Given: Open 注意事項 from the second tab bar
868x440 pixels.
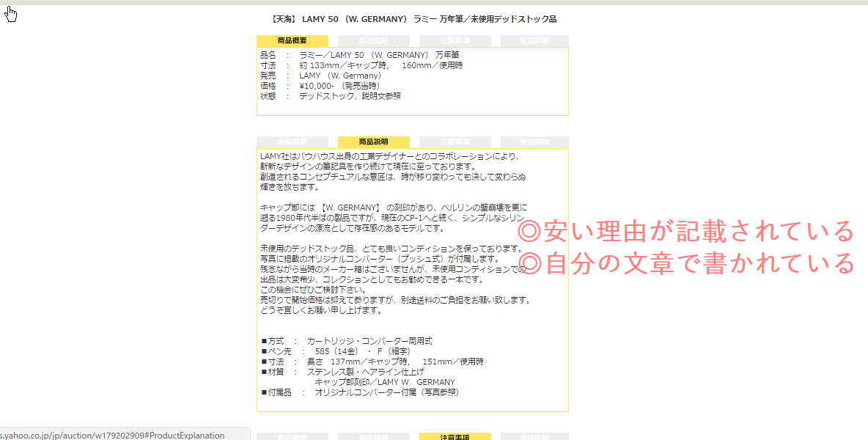Looking at the screenshot, I should [455, 142].
